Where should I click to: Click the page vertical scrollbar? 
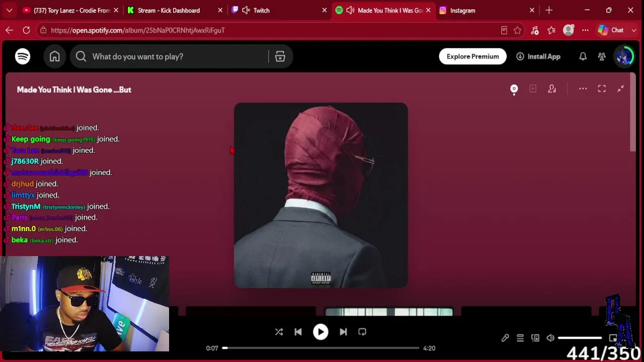click(x=633, y=113)
